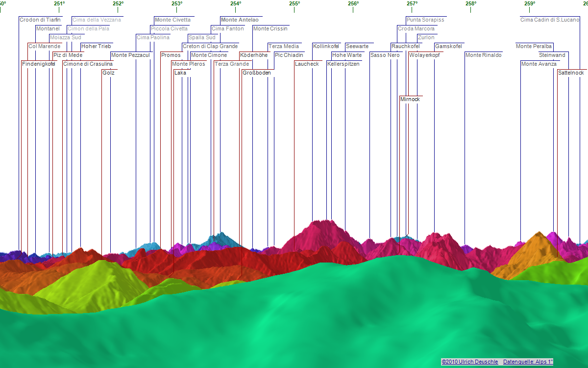Select the Golz peak label
588x368 pixels.
pos(108,73)
